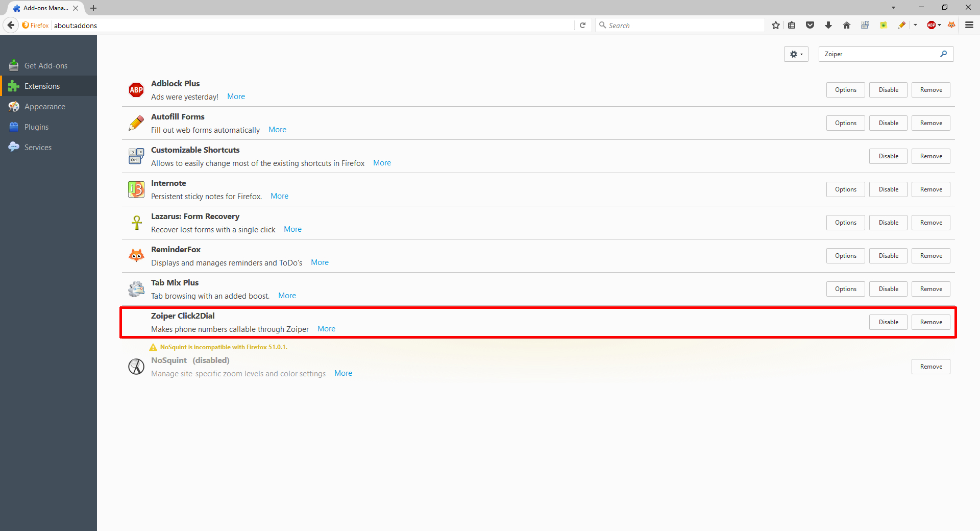980x531 pixels.
Task: Open the Downloads arrow icon
Action: 828,25
